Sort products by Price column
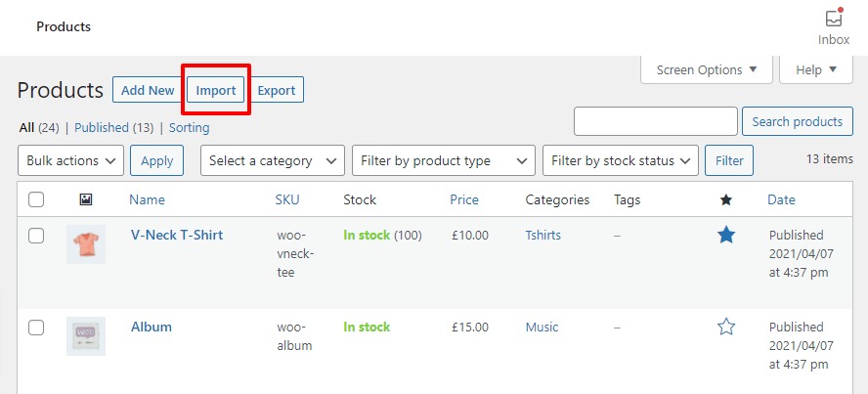868x394 pixels. (464, 199)
